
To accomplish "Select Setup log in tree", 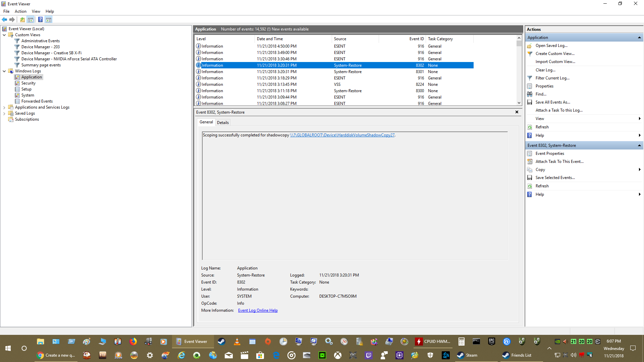I will [26, 89].
